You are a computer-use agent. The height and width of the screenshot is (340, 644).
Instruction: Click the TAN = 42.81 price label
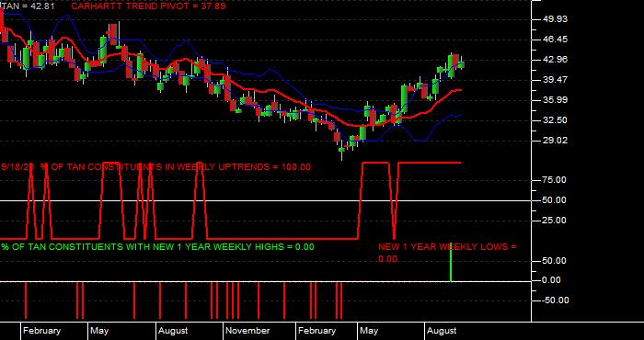[29, 6]
